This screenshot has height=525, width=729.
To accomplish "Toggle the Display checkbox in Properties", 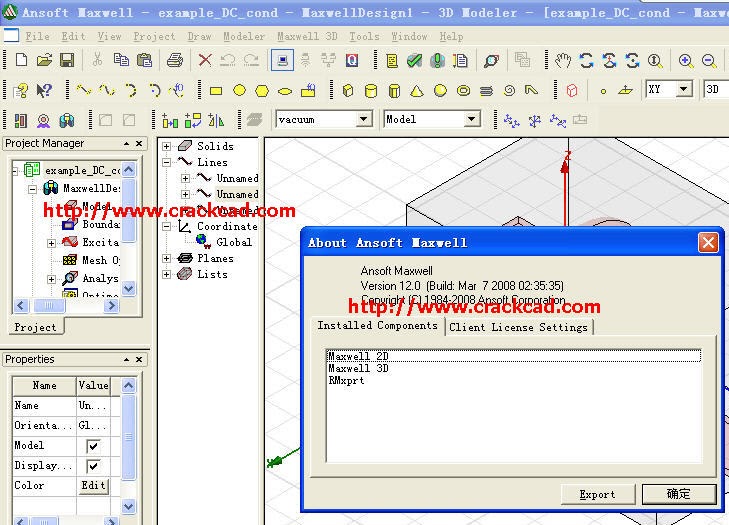I will pyautogui.click(x=93, y=466).
